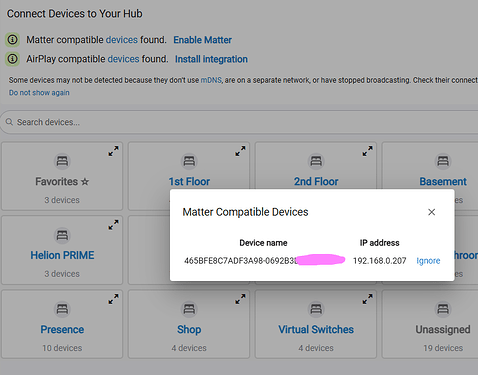This screenshot has width=478, height=375.
Task: Click the Install integration link
Action: (x=211, y=59)
